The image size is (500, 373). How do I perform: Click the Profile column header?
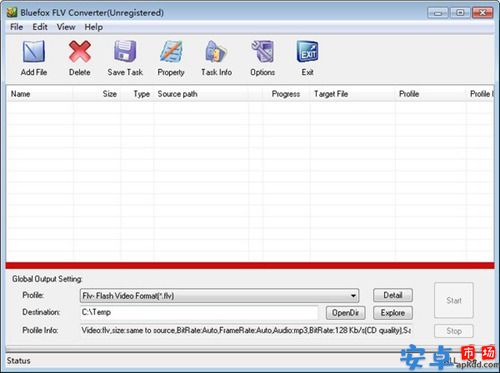coord(431,94)
